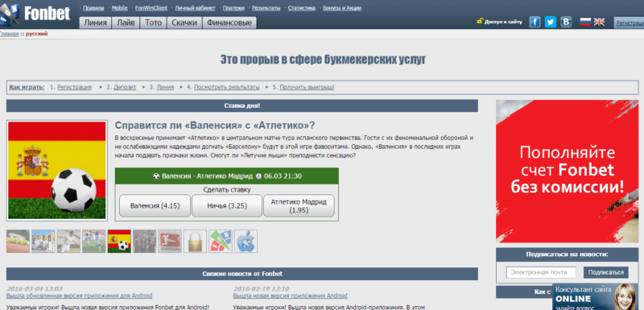Open the Лайв tab
This screenshot has width=644, height=310.
pyautogui.click(x=126, y=23)
